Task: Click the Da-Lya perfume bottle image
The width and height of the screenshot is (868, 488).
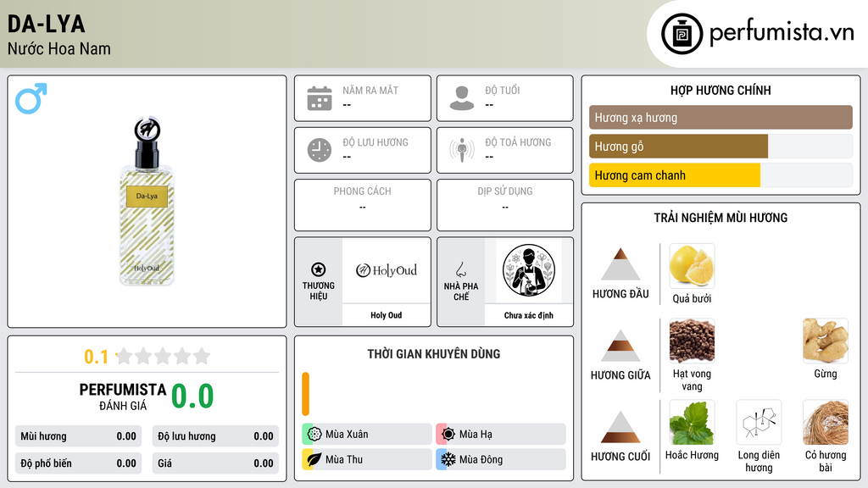Action: [147, 202]
